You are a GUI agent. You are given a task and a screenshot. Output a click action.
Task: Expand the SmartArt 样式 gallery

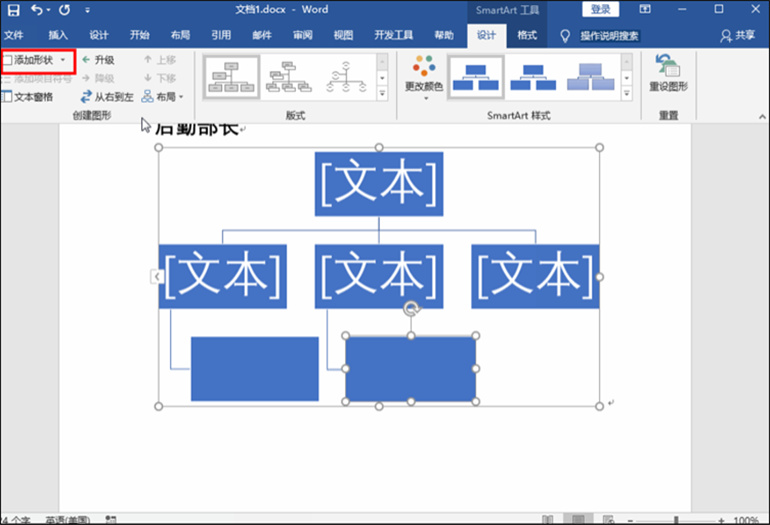tap(627, 93)
